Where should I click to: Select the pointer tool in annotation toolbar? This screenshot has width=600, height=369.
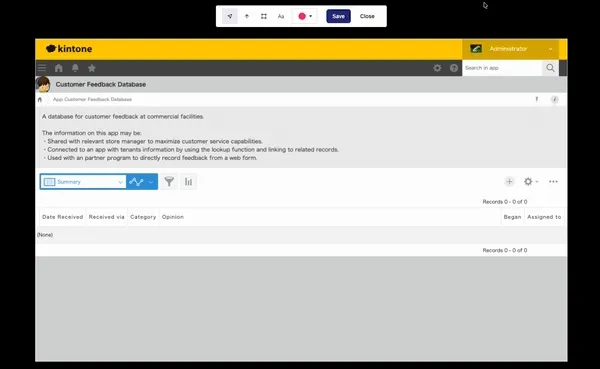point(230,16)
